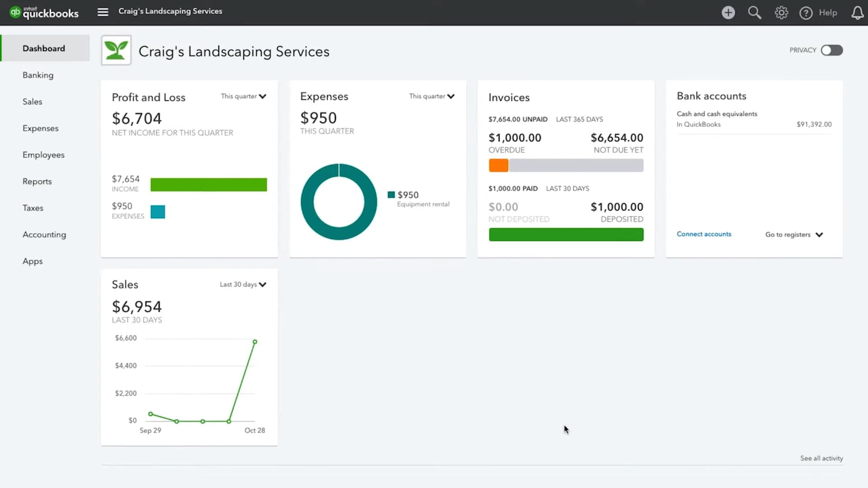The height and width of the screenshot is (488, 868).
Task: Click the Equipment rental legend swatch
Action: pyautogui.click(x=391, y=195)
